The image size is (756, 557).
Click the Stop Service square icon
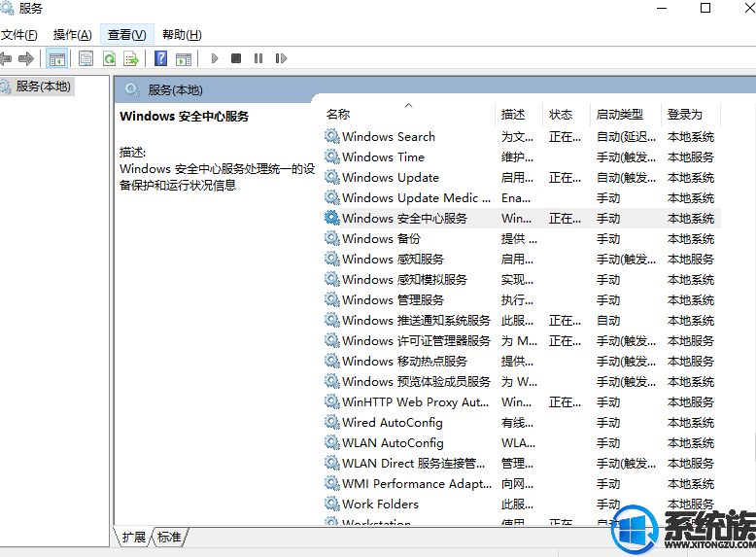[x=236, y=59]
